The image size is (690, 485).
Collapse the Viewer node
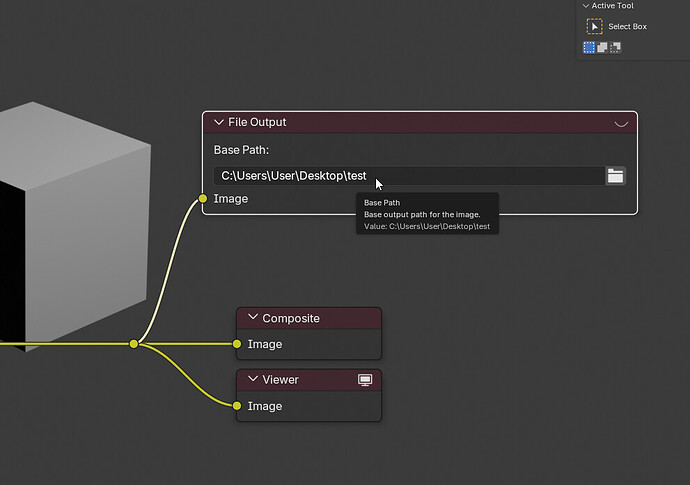pos(253,378)
